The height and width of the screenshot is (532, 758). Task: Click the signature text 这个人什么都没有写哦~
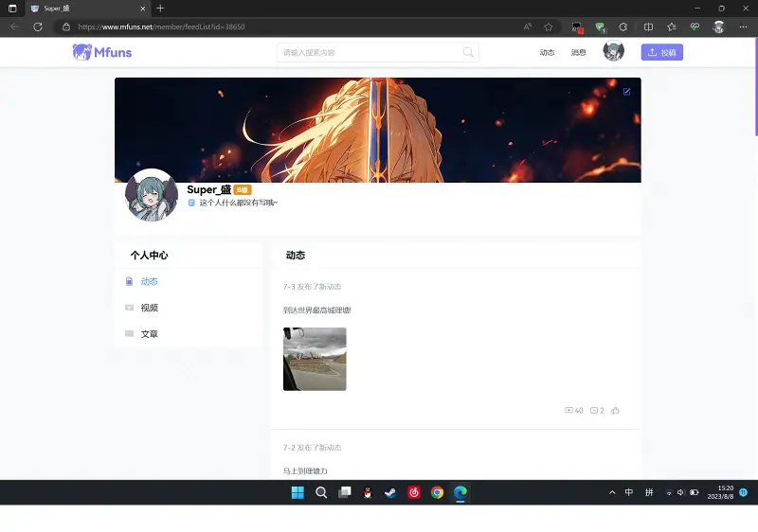(239, 203)
